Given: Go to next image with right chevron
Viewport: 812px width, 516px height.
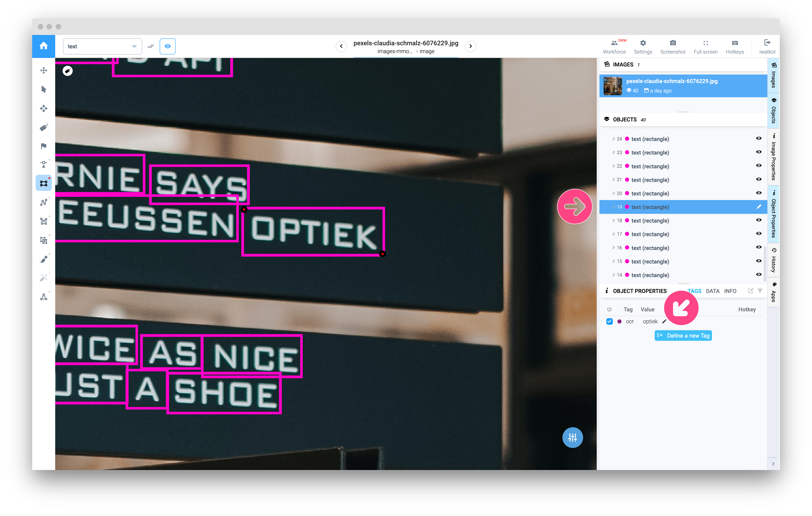Looking at the screenshot, I should (470, 46).
